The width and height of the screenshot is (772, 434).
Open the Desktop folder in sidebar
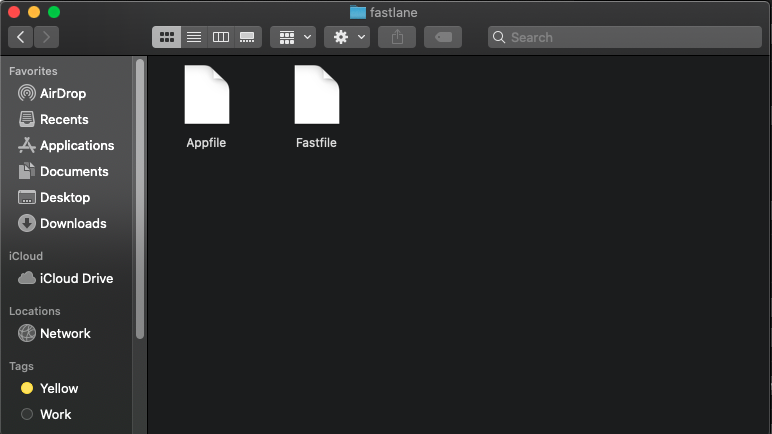click(x=66, y=198)
